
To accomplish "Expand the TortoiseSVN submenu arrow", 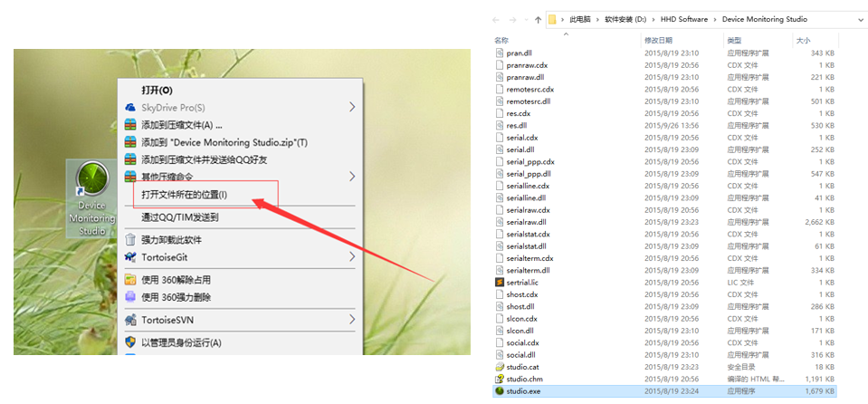I will 352,320.
